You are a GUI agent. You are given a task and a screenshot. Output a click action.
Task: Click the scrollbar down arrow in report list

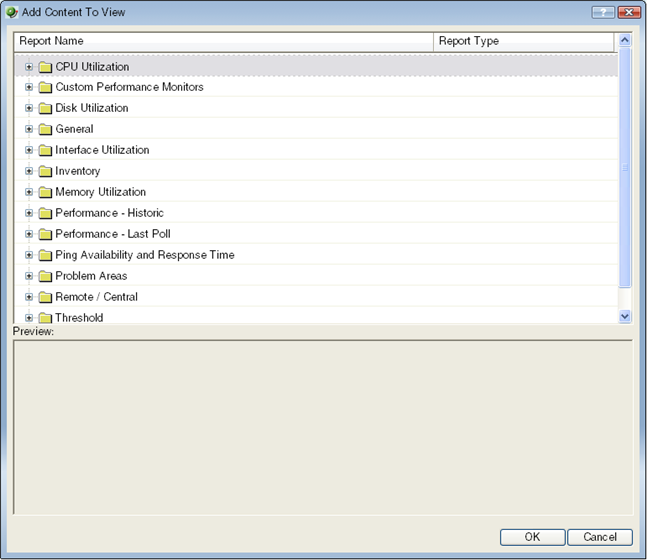[x=625, y=316]
